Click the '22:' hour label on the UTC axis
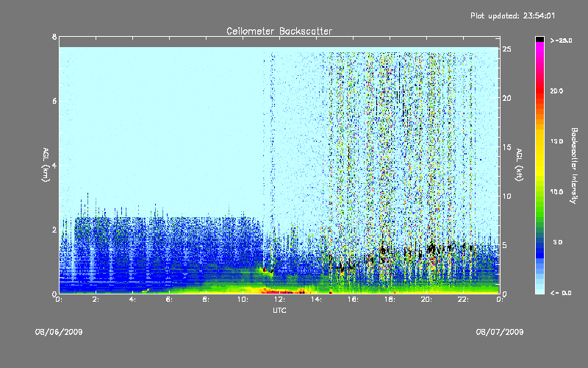The width and height of the screenshot is (588, 368). click(x=463, y=300)
